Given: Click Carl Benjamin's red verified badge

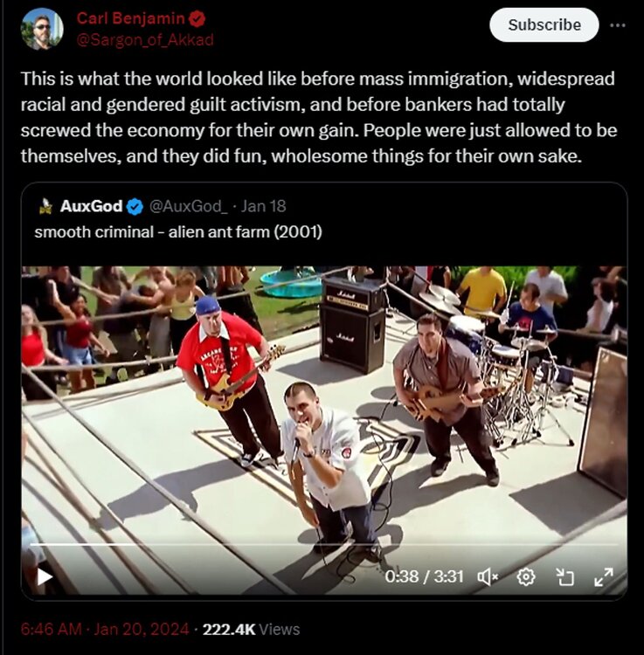Looking at the screenshot, I should (198, 18).
